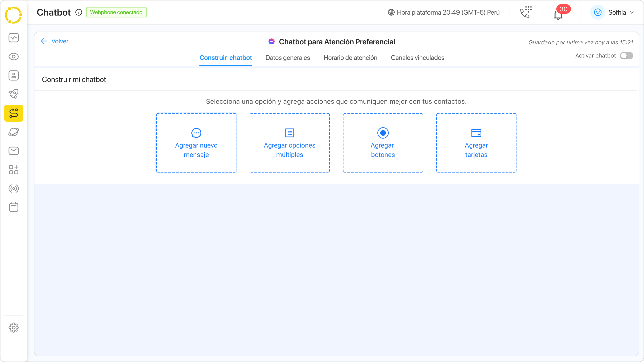This screenshot has height=362, width=644.
Task: Click the Guardado por última vez text
Action: click(581, 42)
